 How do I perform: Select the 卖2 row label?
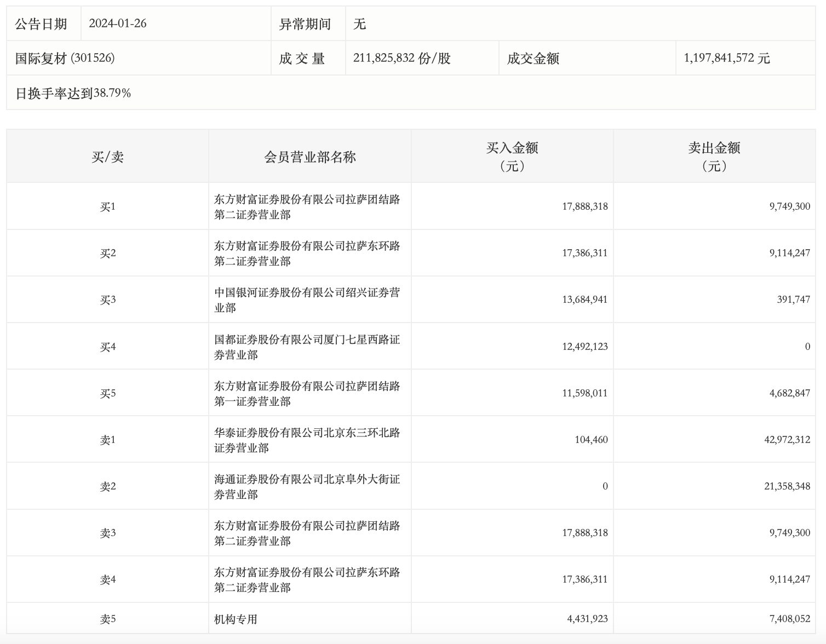(x=108, y=487)
